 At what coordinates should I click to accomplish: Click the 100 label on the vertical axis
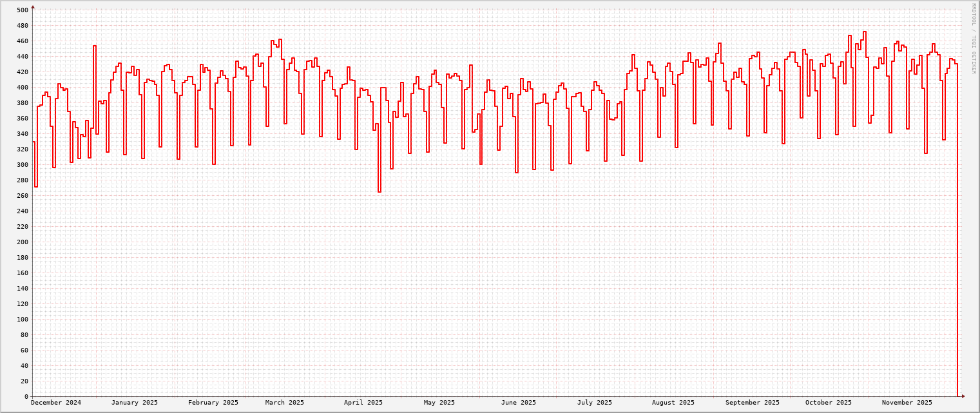pos(21,320)
